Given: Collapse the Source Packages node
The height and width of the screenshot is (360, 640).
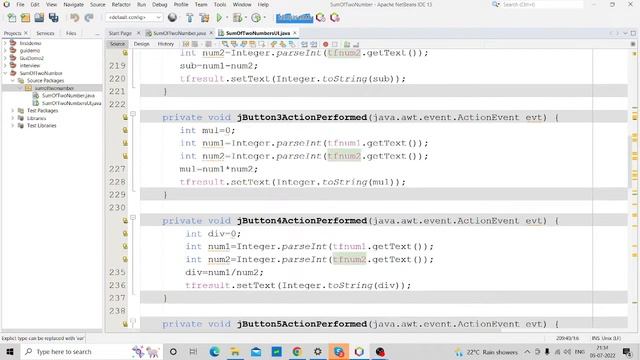Looking at the screenshot, I should [13, 80].
